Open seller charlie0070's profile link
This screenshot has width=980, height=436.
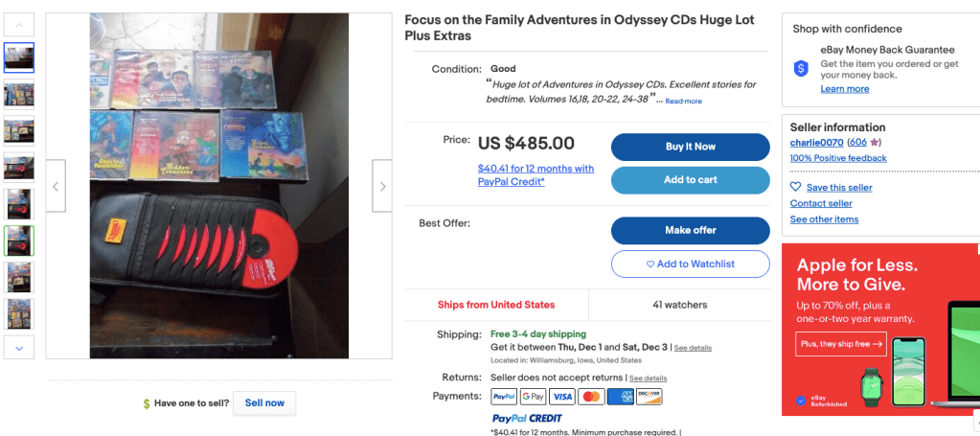click(816, 142)
